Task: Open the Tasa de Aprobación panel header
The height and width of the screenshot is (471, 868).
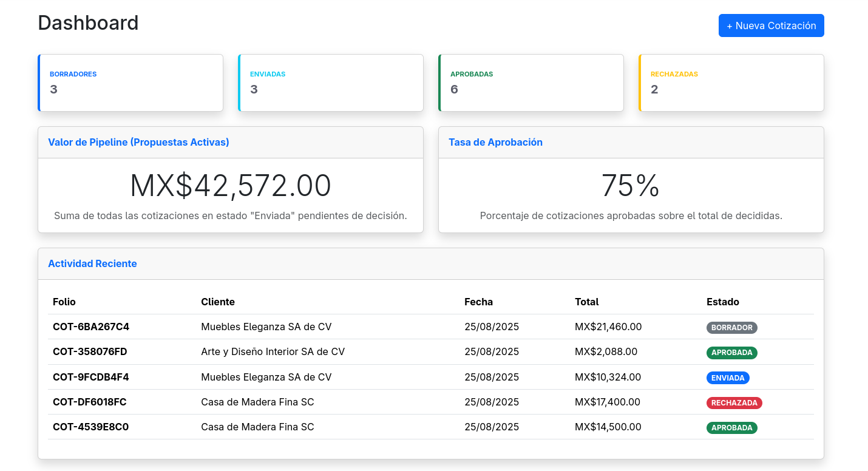Action: 495,142
